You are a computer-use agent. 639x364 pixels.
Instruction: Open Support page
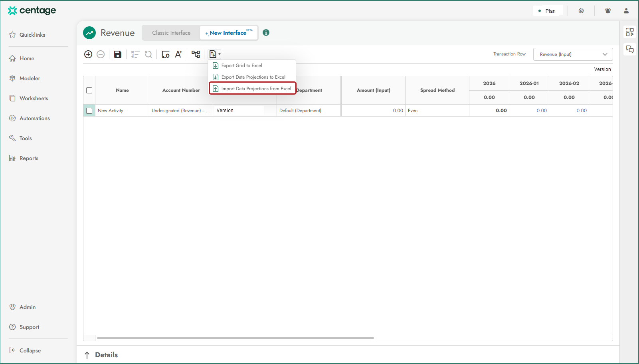click(x=29, y=327)
